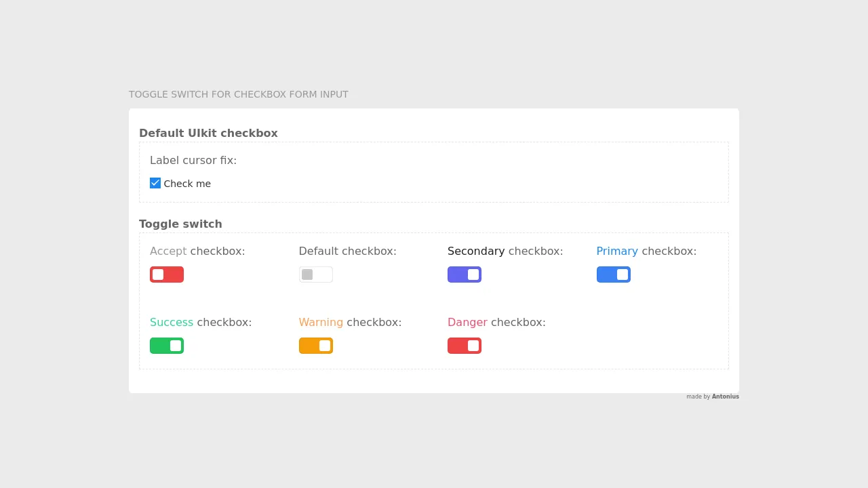Uncheck the blue "Check me" checkbox
The image size is (868, 488).
[x=155, y=183]
